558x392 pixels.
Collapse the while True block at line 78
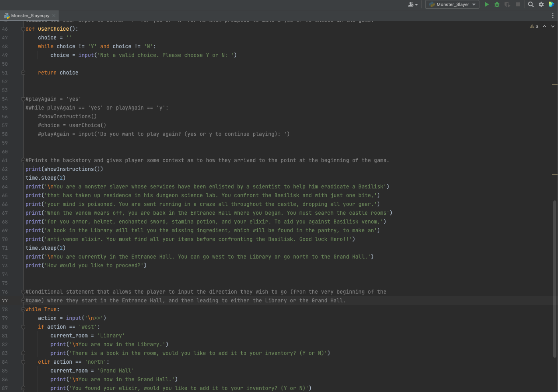(x=23, y=309)
